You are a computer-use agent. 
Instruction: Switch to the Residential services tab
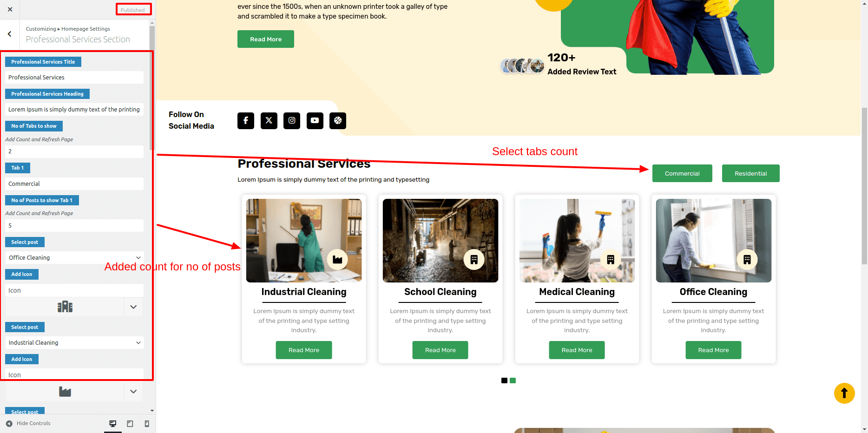(751, 173)
